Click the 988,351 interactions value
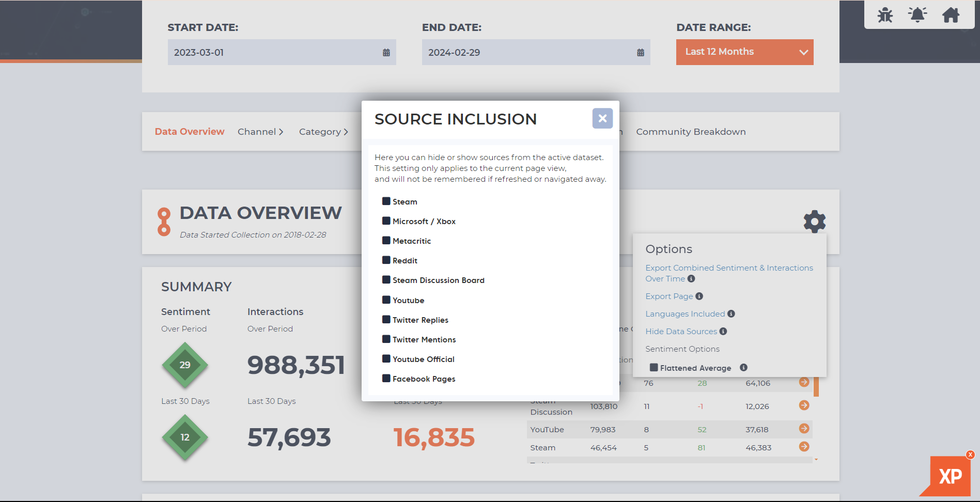 [x=296, y=365]
